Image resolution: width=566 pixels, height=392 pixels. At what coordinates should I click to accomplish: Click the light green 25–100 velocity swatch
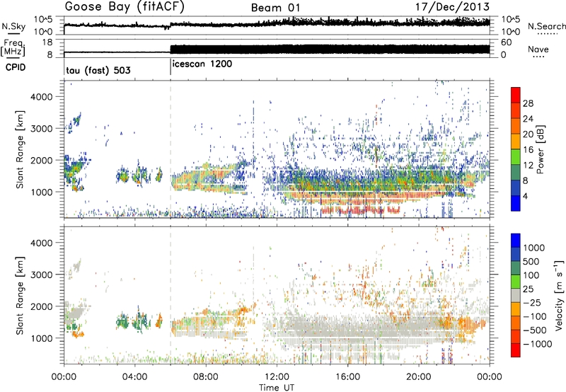[x=516, y=282]
